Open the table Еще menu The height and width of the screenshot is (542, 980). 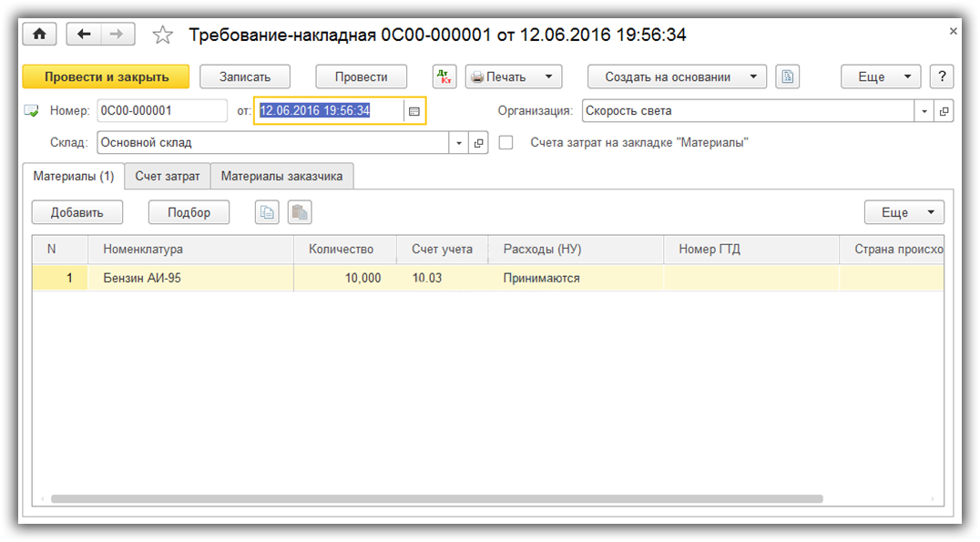[x=904, y=212]
